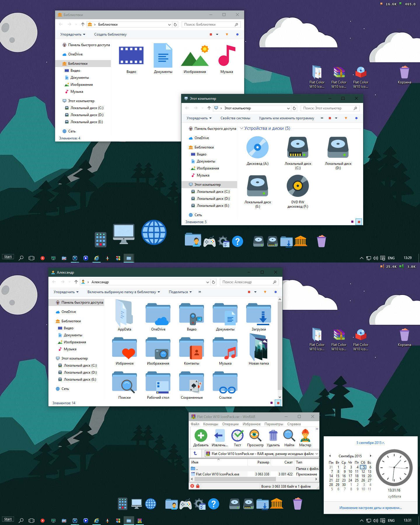
Task: Open Локальный диск (C:) large icon
Action: 298,147
